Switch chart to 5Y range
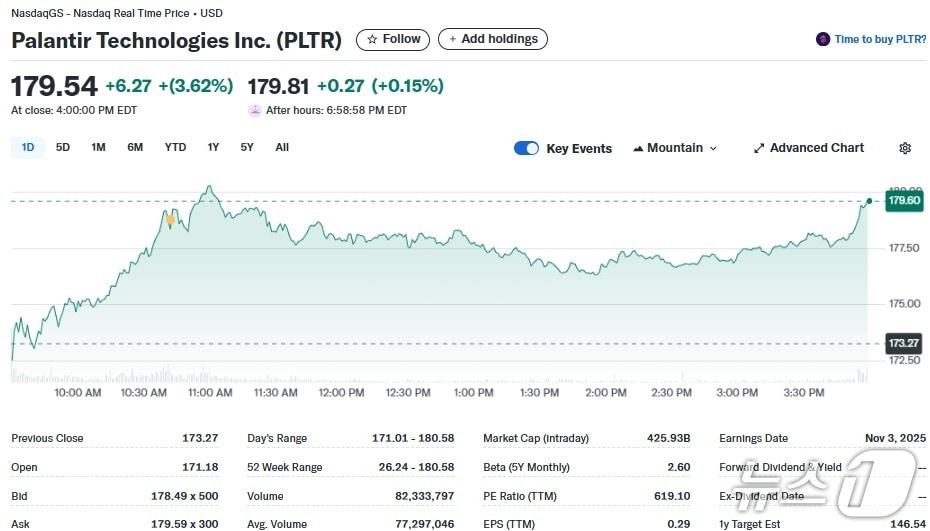Image resolution: width=930 pixels, height=531 pixels. tap(247, 147)
